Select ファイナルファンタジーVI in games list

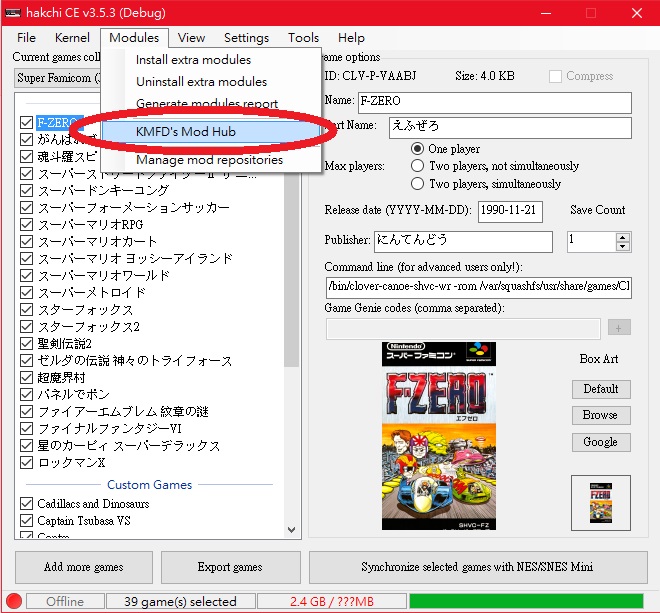[109, 429]
